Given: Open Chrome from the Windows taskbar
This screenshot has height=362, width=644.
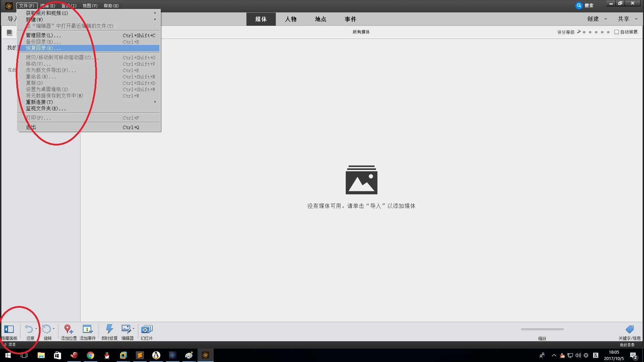Looking at the screenshot, I should click(91, 355).
